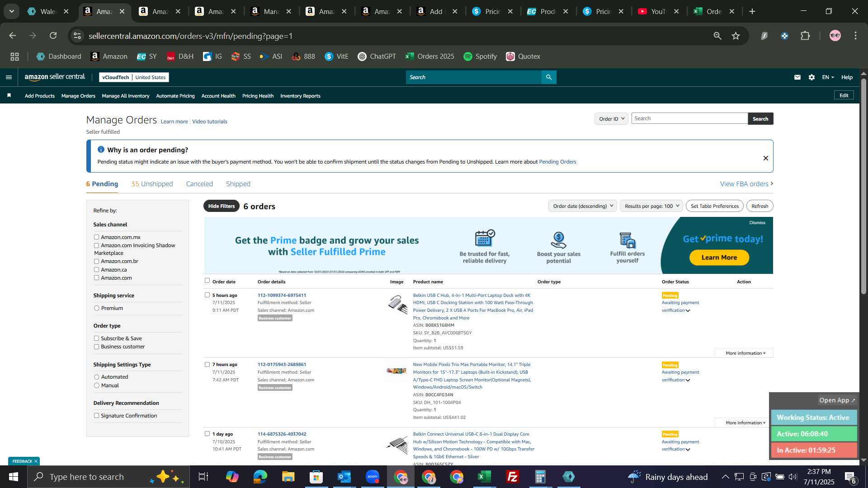Open the Chrome three-dot menu
Image resolution: width=868 pixels, height=488 pixels.
(856, 36)
